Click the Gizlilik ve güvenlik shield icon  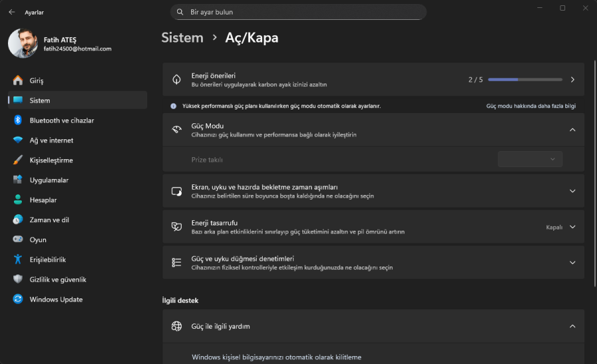click(18, 279)
